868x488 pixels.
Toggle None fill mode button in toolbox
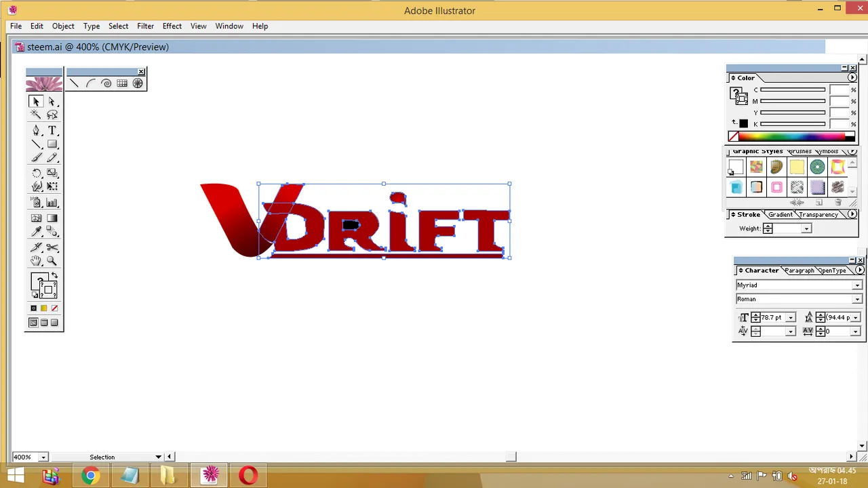click(x=55, y=308)
